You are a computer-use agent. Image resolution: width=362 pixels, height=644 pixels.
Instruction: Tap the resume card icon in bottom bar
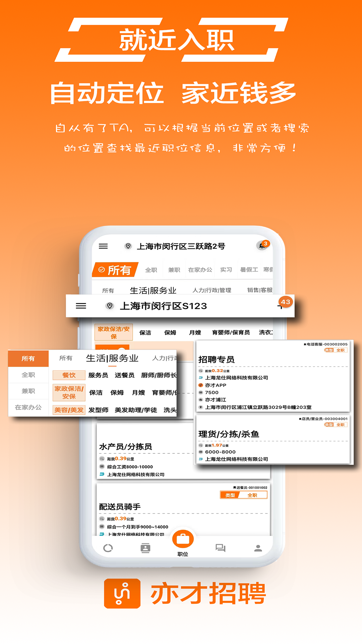[145, 548]
